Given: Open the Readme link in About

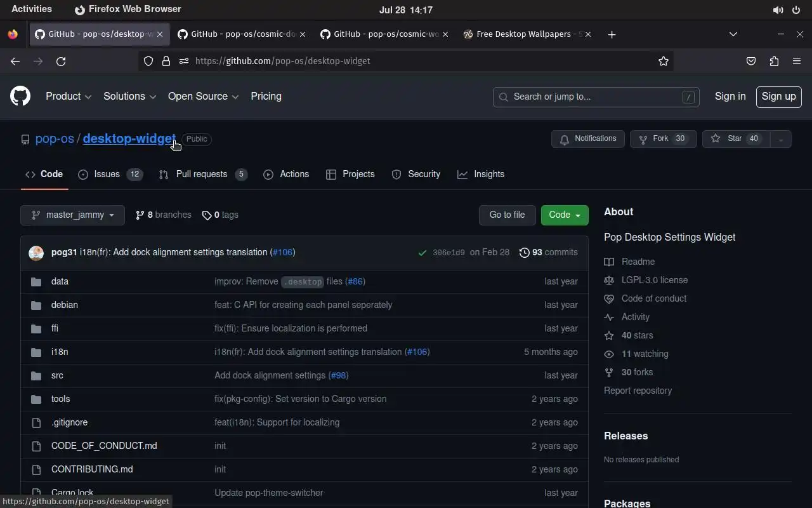Looking at the screenshot, I should (629, 262).
